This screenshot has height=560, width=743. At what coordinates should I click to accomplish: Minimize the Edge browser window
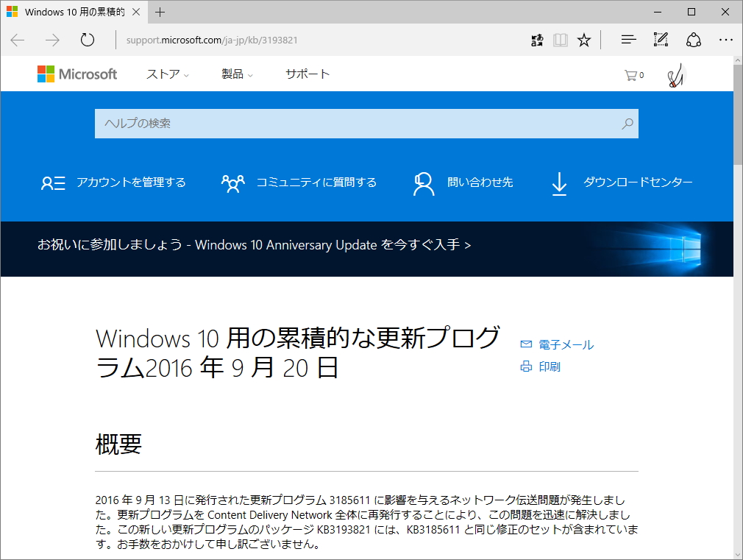pos(657,12)
